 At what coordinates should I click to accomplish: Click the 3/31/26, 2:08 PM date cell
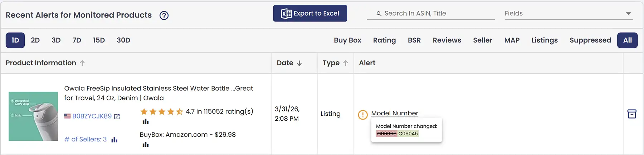tap(287, 114)
